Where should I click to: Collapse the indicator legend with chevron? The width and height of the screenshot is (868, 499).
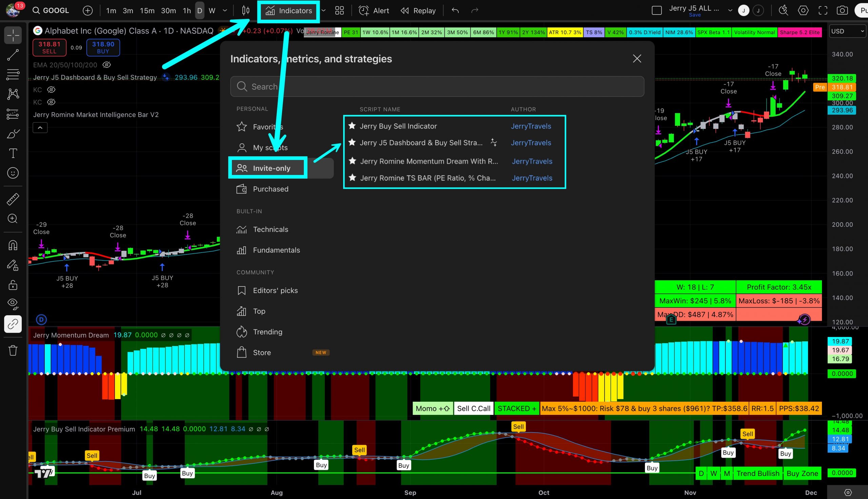[x=40, y=128]
